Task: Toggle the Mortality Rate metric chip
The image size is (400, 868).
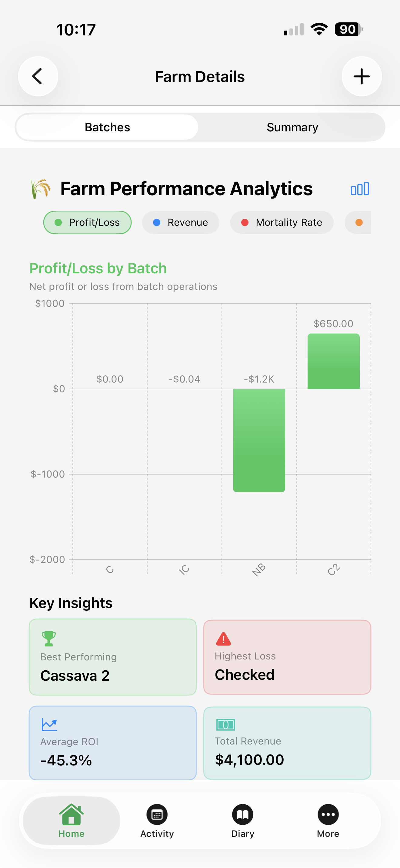Action: tap(282, 222)
